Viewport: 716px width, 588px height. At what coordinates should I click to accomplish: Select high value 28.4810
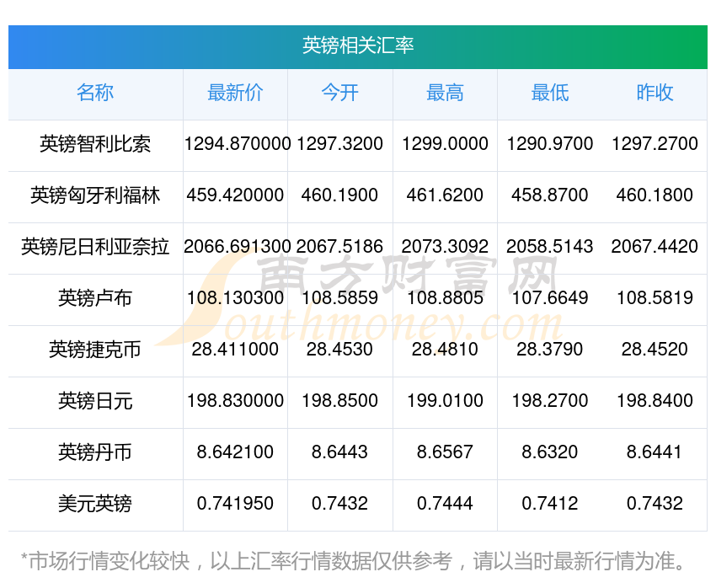pos(445,350)
